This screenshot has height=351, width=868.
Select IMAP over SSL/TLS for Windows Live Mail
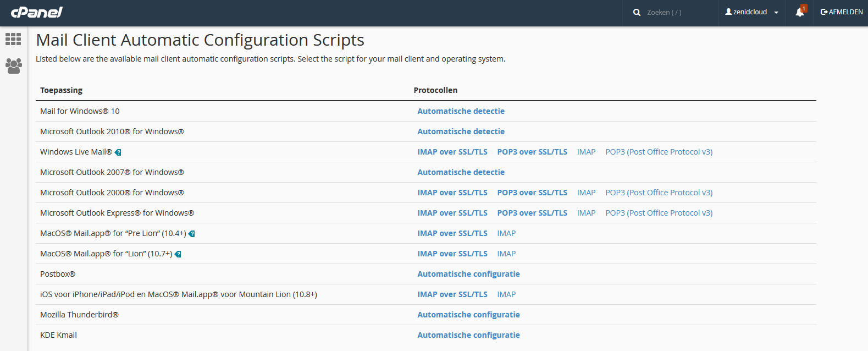452,152
